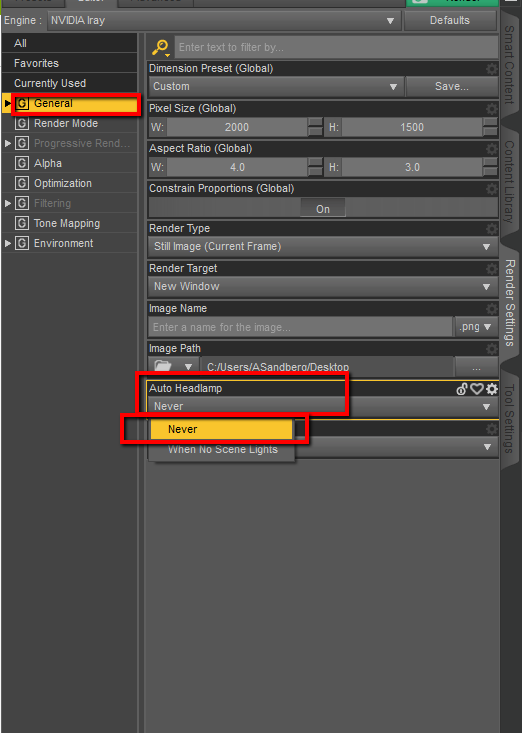Open the Engine NVIDIA Iray dropdown
522x733 pixels.
pos(224,21)
